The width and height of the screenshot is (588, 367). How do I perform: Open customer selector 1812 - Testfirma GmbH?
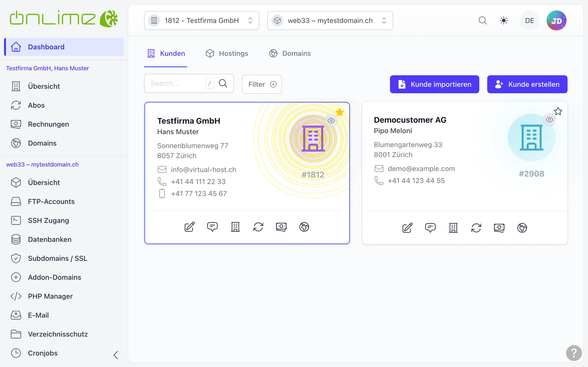tap(201, 20)
